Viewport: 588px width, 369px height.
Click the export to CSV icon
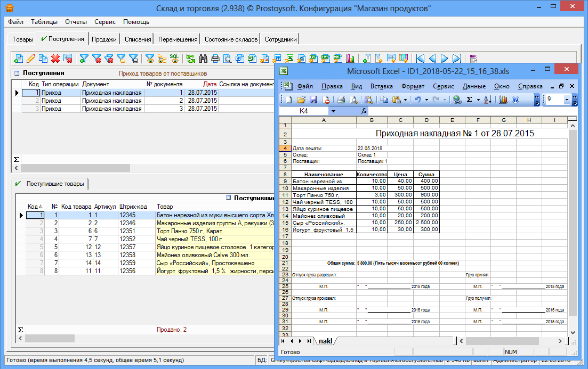pos(314,59)
